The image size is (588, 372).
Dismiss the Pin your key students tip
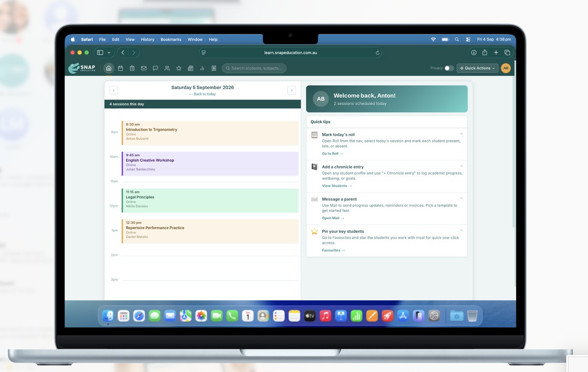pyautogui.click(x=461, y=231)
